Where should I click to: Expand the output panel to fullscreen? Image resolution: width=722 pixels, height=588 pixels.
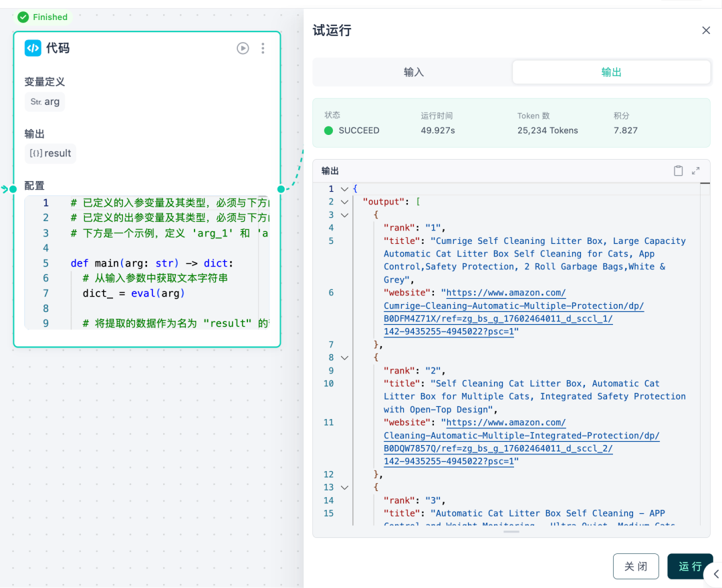pyautogui.click(x=696, y=171)
